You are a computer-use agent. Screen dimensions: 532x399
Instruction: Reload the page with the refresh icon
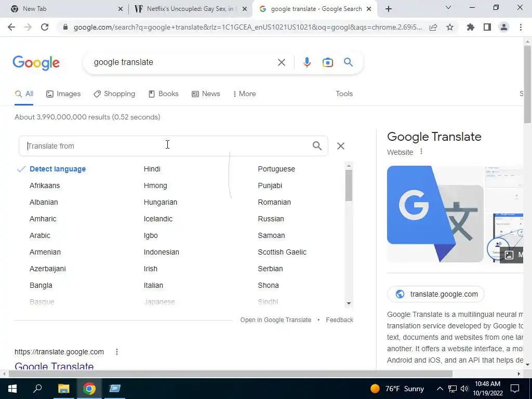tap(45, 27)
